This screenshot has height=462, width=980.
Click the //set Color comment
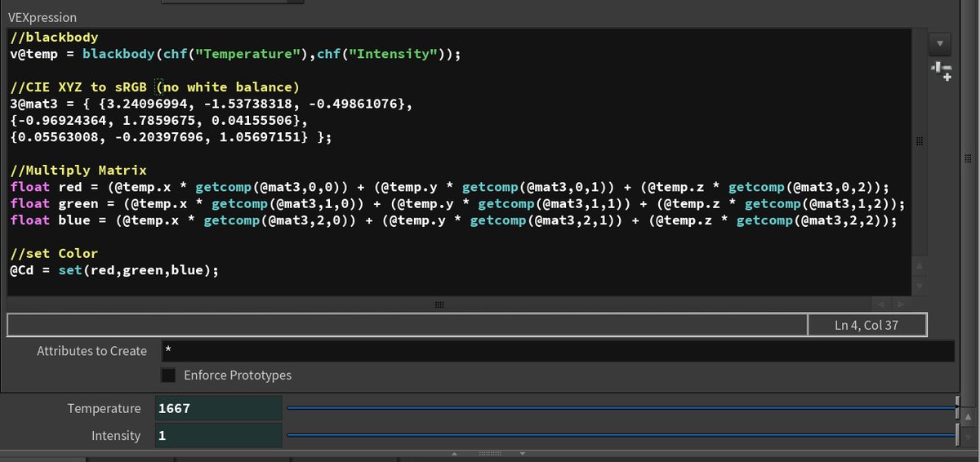click(x=54, y=253)
